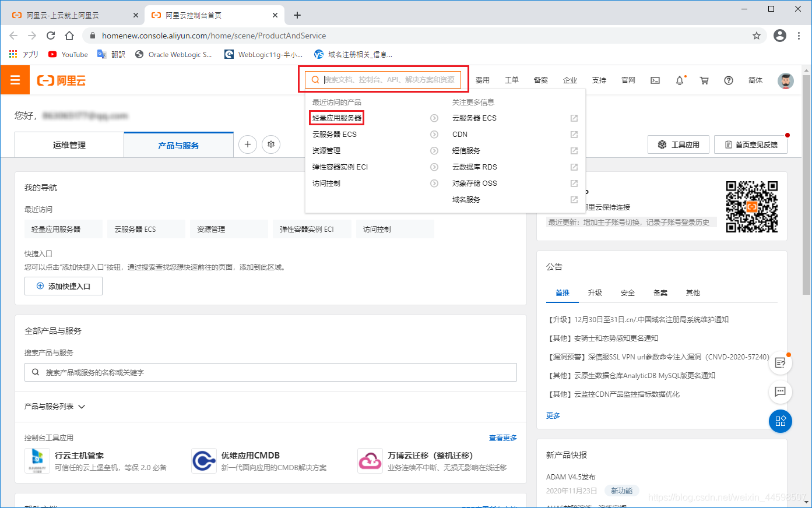
Task: Click the 查看更多 link
Action: pos(503,438)
